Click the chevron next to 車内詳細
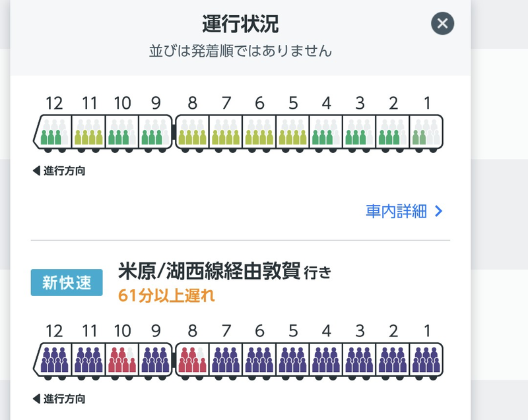The width and height of the screenshot is (528, 420). pos(438,211)
